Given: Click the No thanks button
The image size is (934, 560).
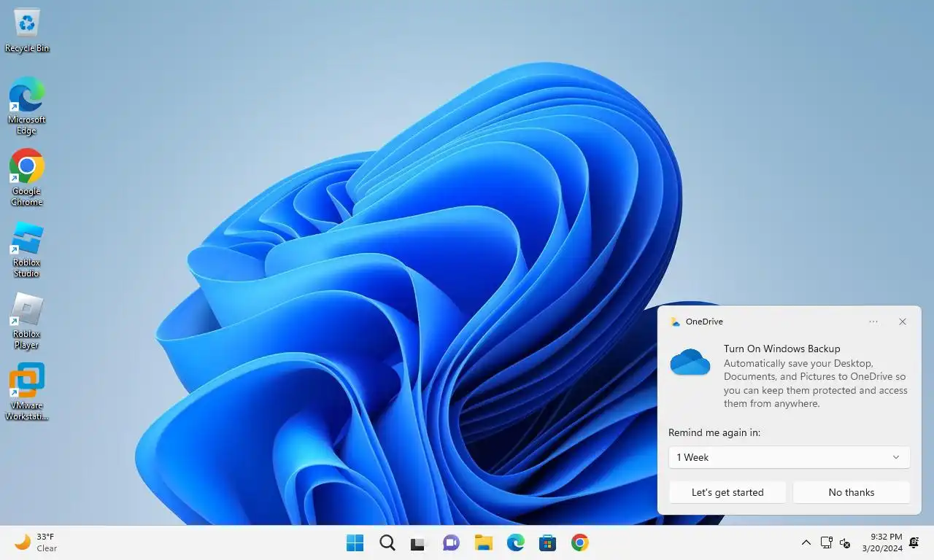Looking at the screenshot, I should [852, 492].
